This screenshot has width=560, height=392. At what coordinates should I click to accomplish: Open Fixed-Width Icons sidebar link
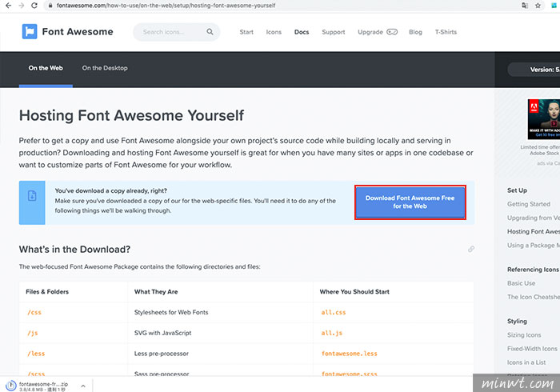tap(532, 349)
